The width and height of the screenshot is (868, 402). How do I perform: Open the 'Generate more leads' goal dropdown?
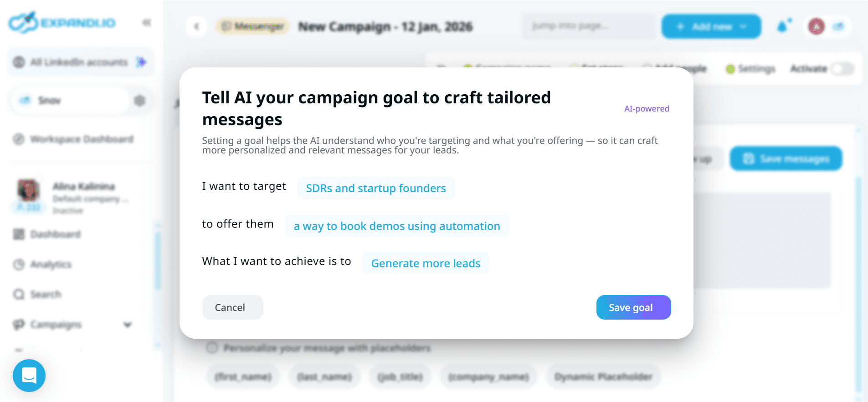[x=426, y=264]
